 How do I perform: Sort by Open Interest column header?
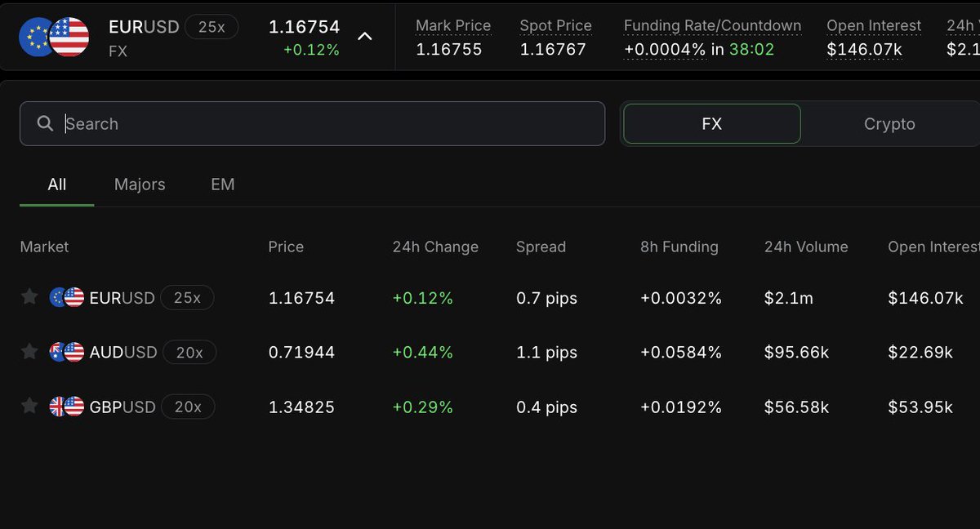pos(933,247)
